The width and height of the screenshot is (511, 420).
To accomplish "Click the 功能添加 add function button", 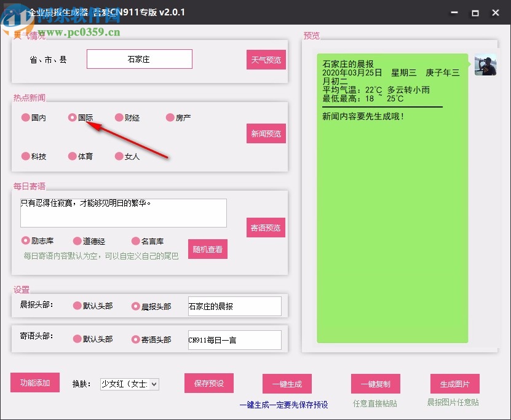I will pos(34,382).
